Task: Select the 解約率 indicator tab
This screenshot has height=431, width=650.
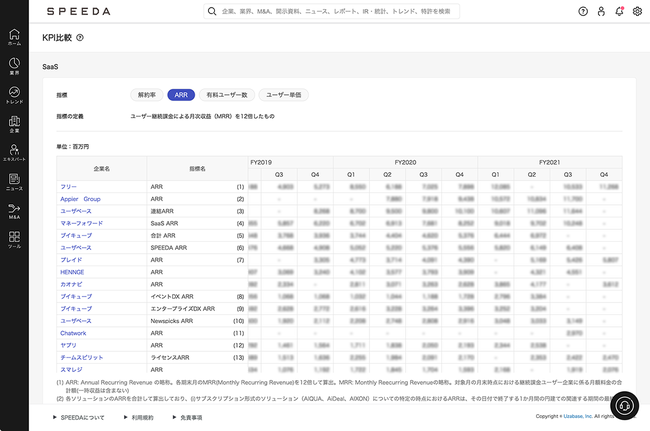Action: pos(147,95)
